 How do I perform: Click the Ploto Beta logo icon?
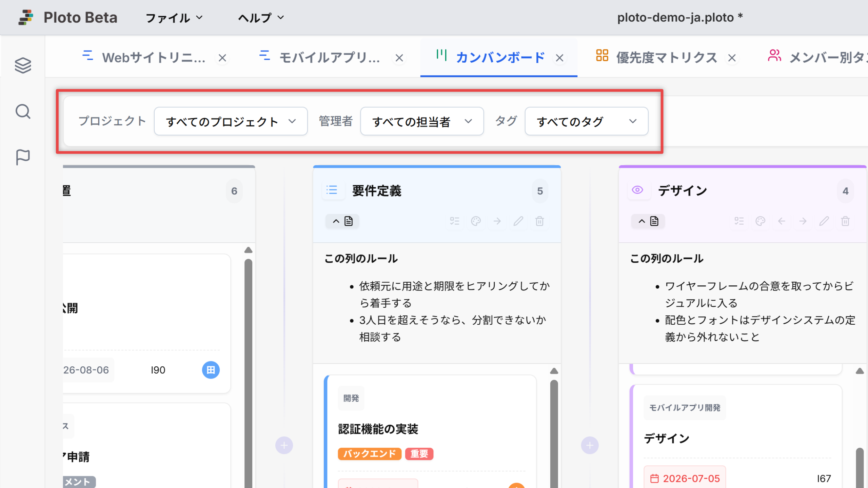coord(26,17)
